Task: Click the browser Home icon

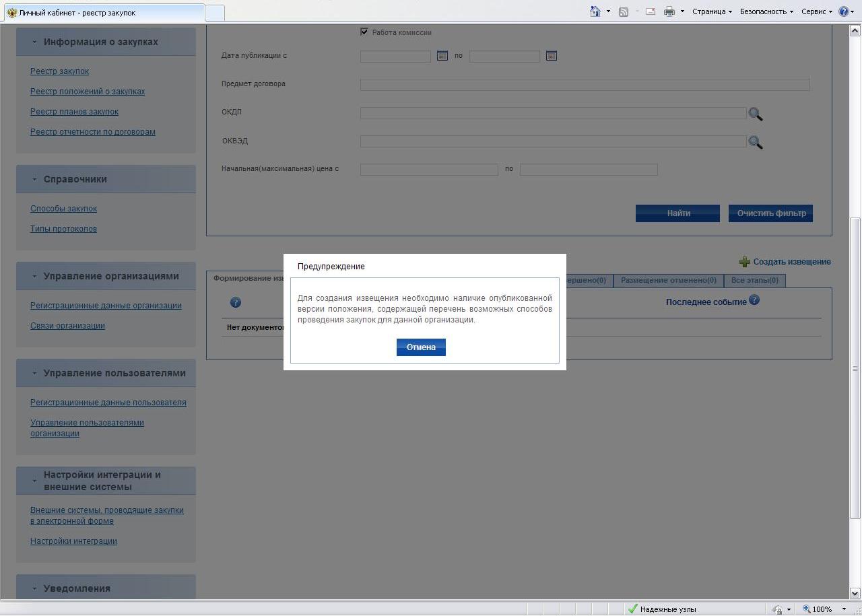Action: 595,11
